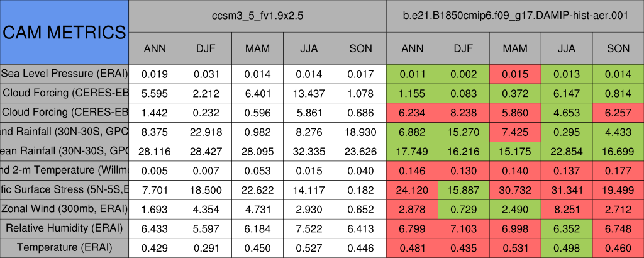The height and width of the screenshot is (258, 644).
Task: Click the green cell with value 0.295
Action: pos(567,132)
